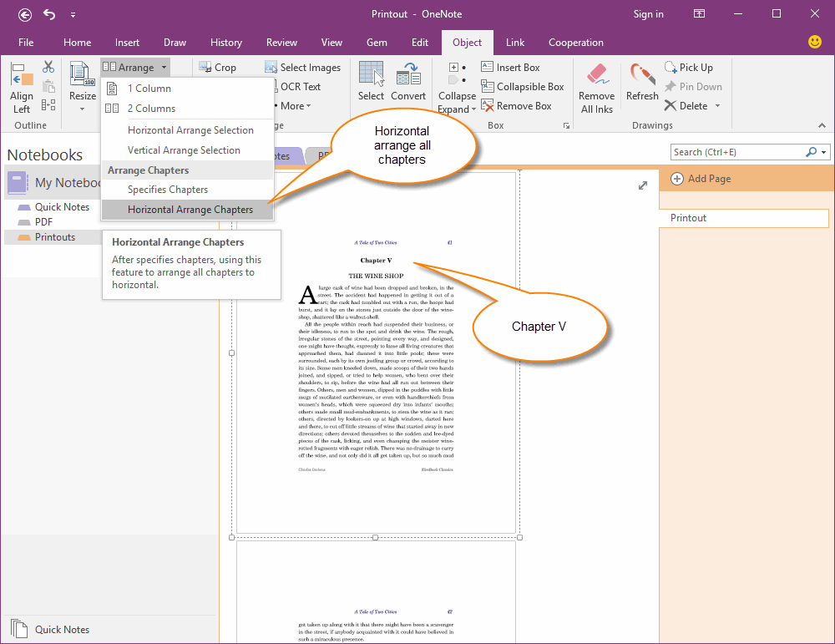The image size is (835, 644).
Task: Open the File tab
Action: point(26,43)
